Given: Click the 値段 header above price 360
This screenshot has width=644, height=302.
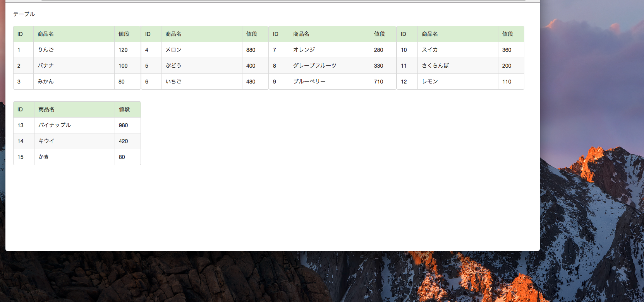Looking at the screenshot, I should click(511, 34).
